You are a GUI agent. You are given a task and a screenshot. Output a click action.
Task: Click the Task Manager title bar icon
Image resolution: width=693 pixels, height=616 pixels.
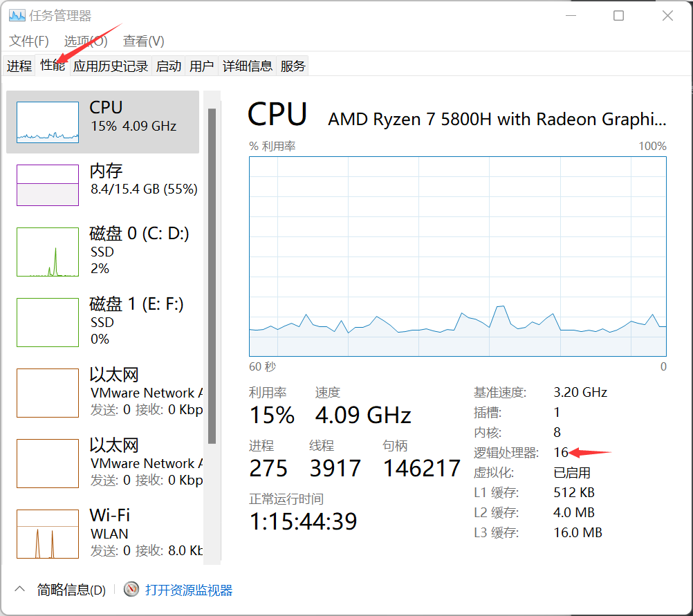pyautogui.click(x=17, y=15)
